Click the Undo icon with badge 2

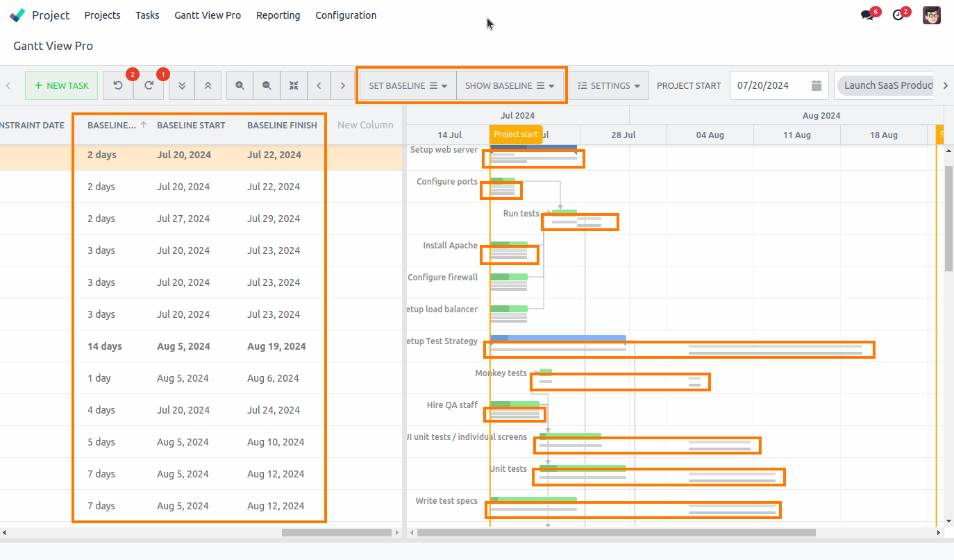(118, 85)
